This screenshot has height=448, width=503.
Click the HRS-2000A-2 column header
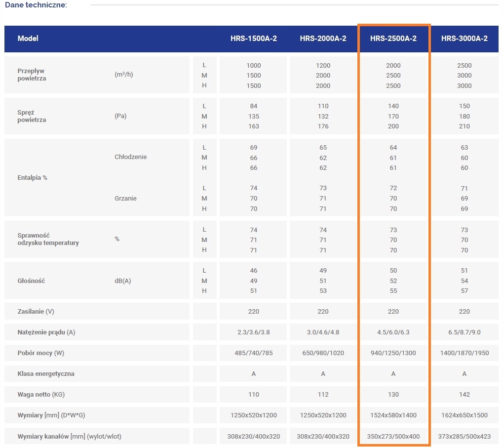click(323, 39)
